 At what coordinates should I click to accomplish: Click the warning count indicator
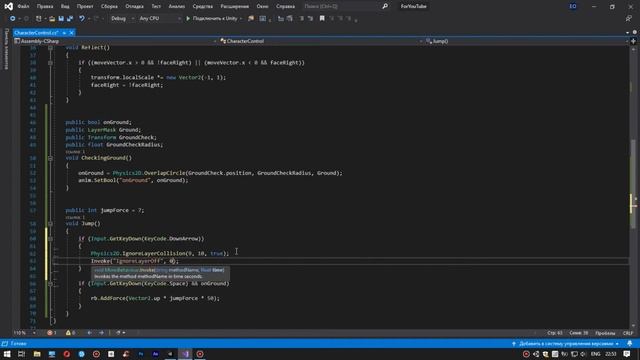tap(70, 333)
